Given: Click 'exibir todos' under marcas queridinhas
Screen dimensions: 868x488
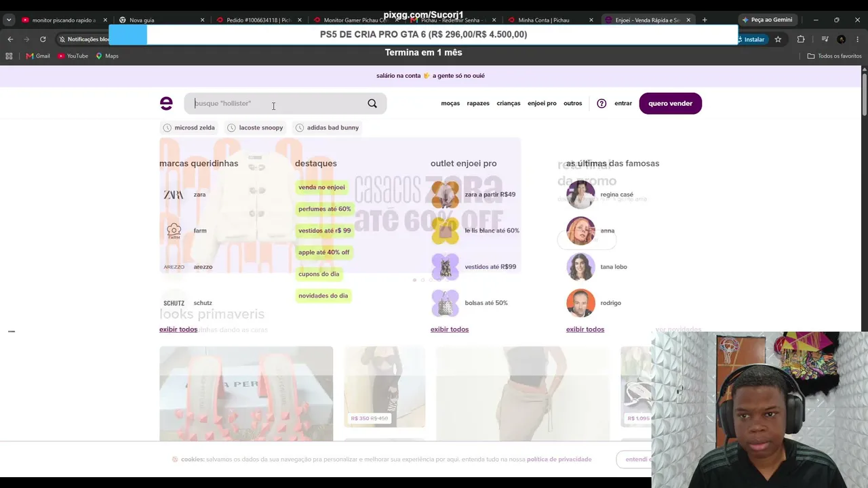Looking at the screenshot, I should coord(178,329).
